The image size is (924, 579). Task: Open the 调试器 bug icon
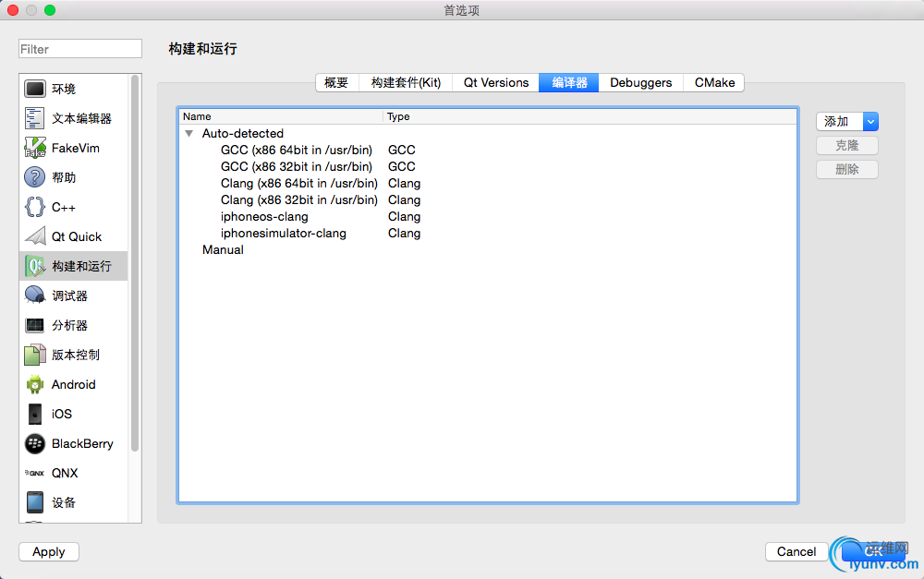point(35,296)
